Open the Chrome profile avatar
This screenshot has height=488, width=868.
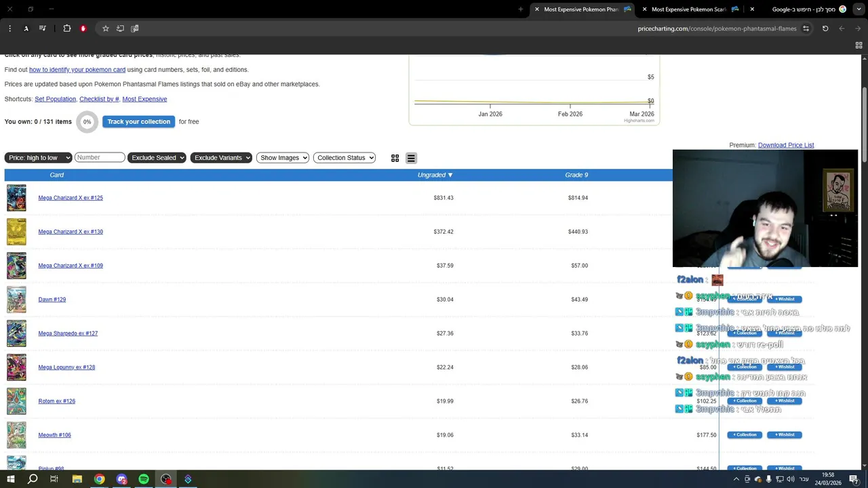26,28
